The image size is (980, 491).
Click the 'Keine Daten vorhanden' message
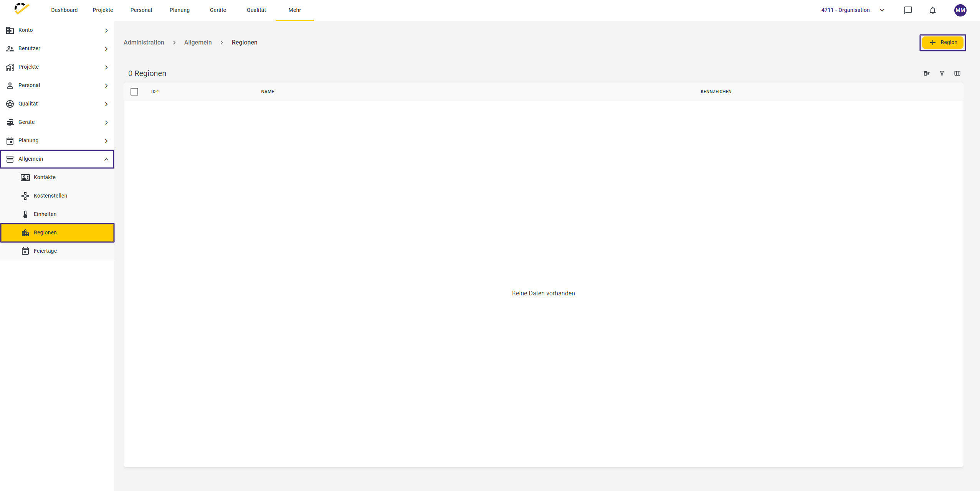coord(544,293)
